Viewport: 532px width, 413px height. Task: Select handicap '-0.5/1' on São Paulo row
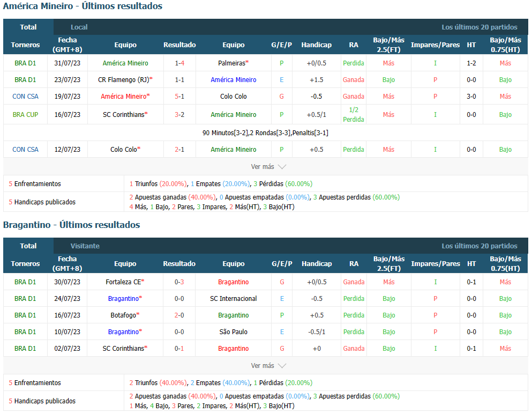[x=317, y=331]
